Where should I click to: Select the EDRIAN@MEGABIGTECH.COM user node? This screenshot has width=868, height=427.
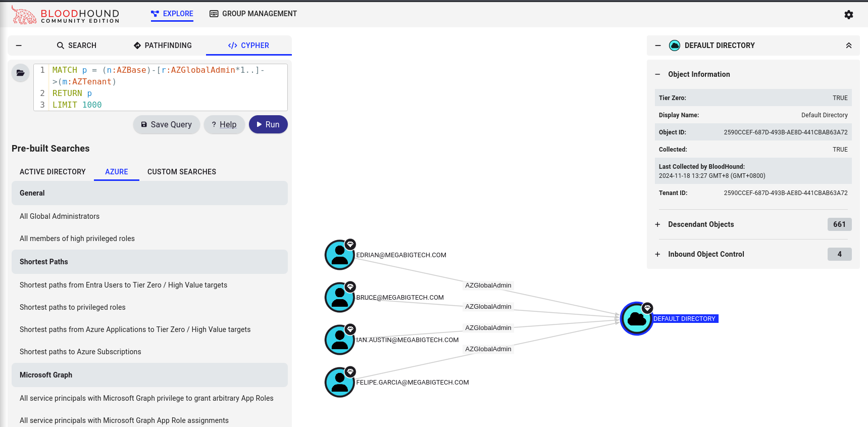click(339, 255)
